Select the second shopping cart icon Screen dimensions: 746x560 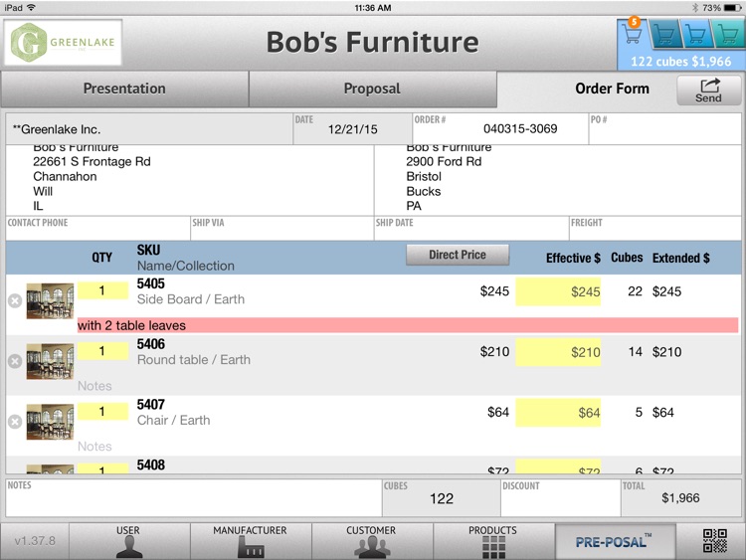(x=664, y=34)
